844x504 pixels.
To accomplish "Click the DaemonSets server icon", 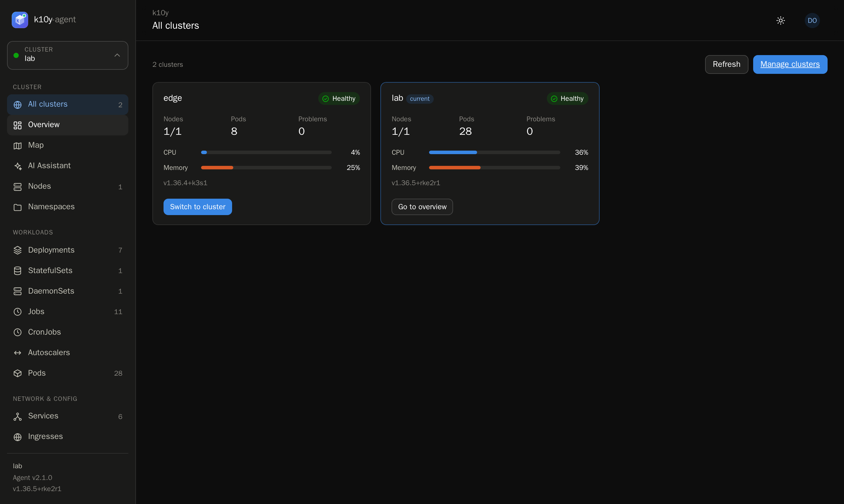I will 18,291.
